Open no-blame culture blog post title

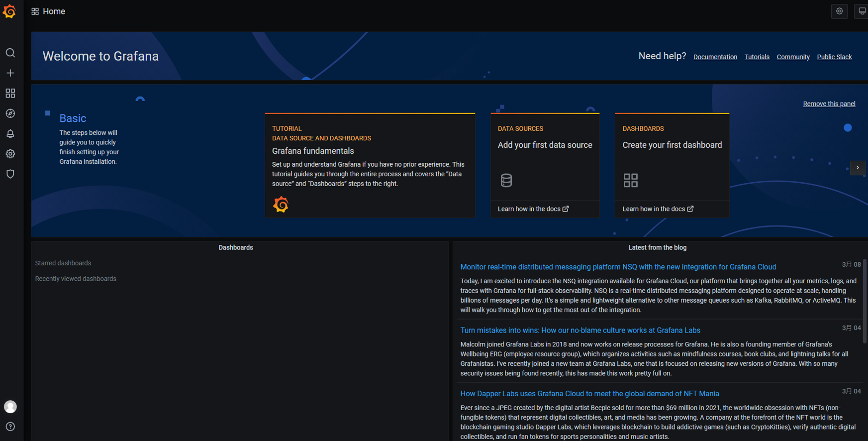coord(580,331)
